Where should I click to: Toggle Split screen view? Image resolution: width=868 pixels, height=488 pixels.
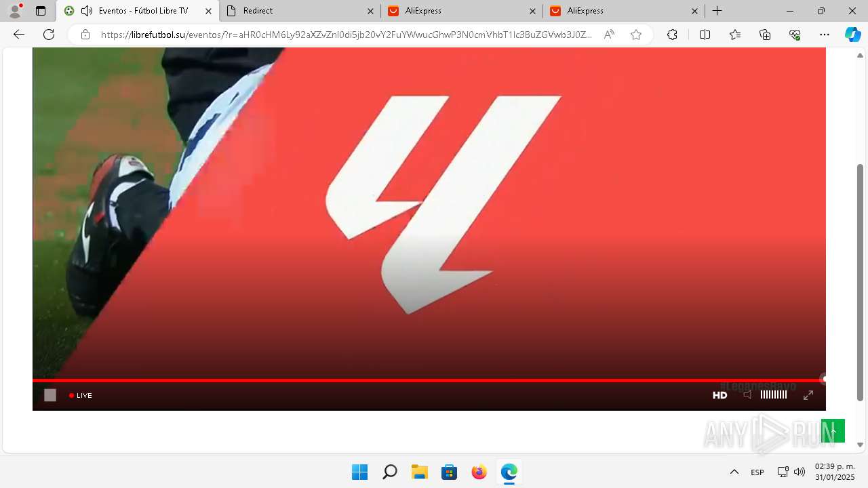point(705,35)
